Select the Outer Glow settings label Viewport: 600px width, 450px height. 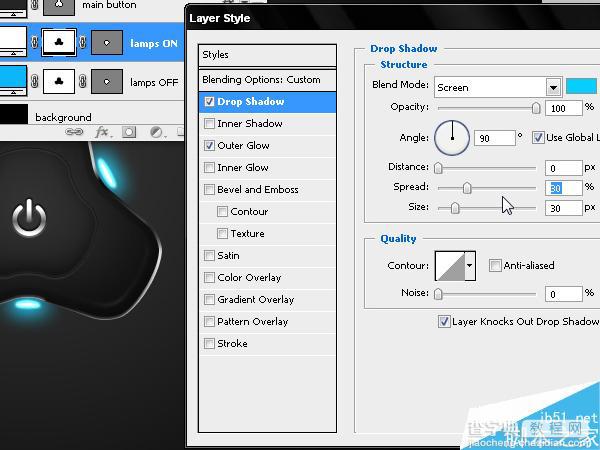[x=243, y=145]
